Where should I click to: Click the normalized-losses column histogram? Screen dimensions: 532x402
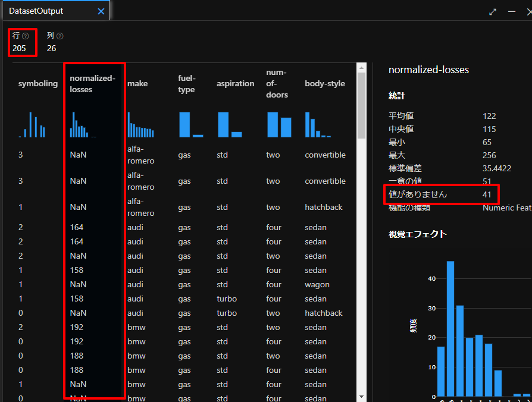(80, 124)
